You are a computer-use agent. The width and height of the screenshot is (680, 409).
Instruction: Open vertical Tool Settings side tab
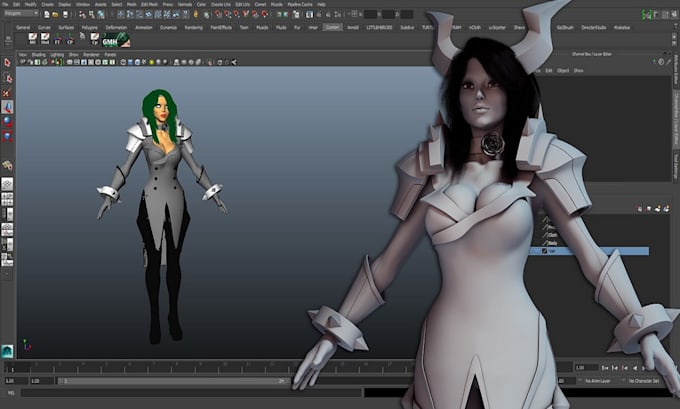[x=675, y=166]
